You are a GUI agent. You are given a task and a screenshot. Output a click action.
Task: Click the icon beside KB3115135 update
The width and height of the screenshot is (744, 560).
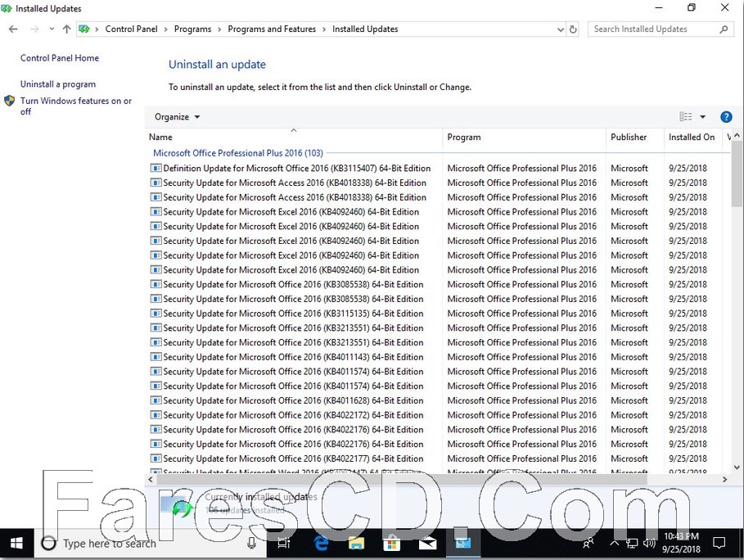pos(156,314)
